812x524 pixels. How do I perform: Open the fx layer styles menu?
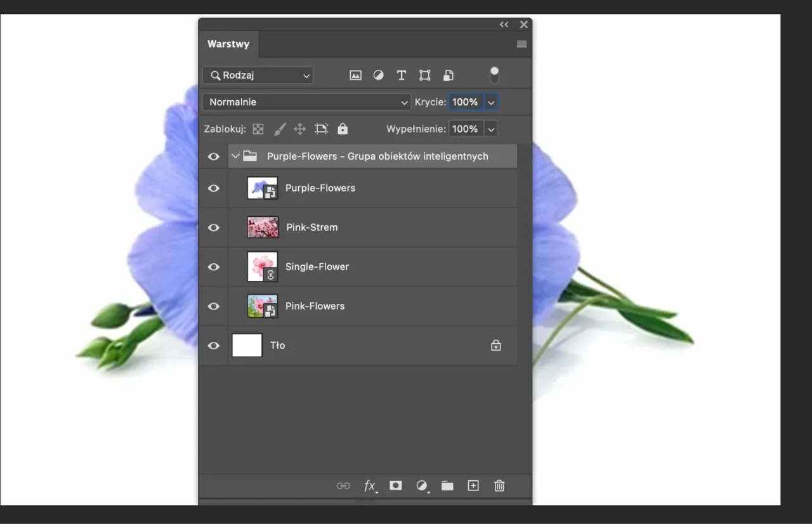pos(370,485)
